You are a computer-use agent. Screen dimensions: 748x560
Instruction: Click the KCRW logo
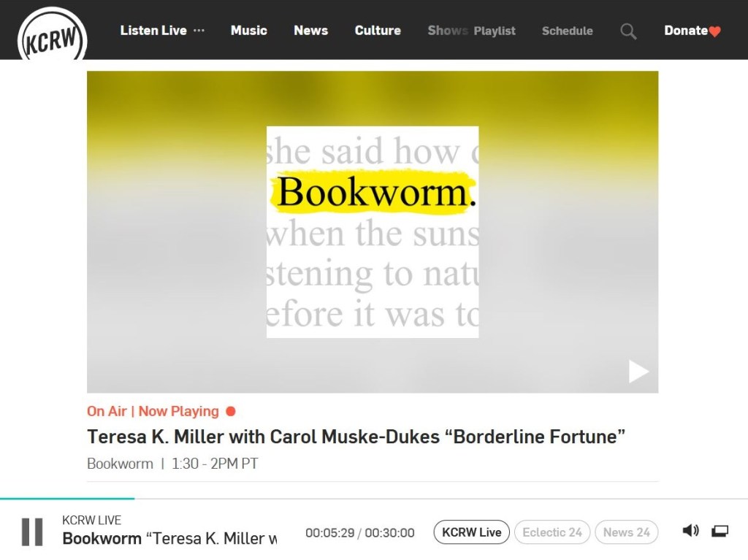pyautogui.click(x=52, y=37)
